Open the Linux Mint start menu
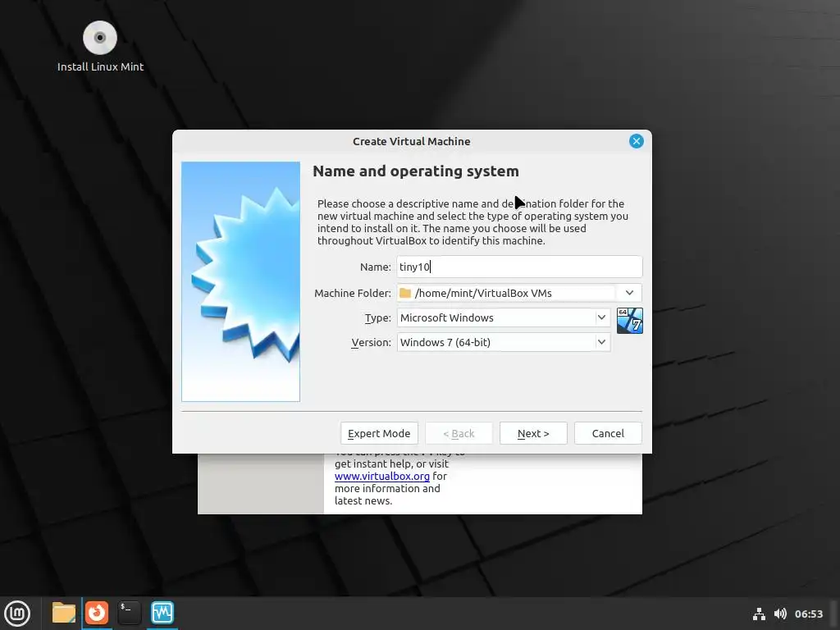840x630 pixels. (x=17, y=614)
